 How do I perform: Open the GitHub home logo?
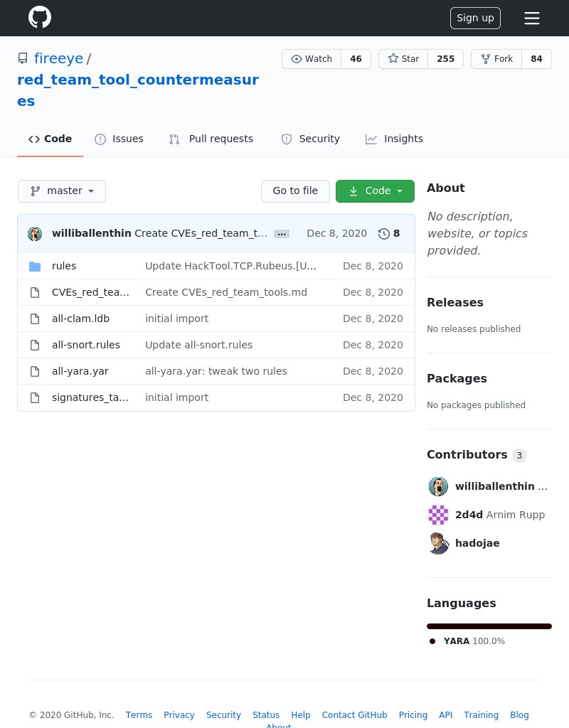pyautogui.click(x=40, y=17)
